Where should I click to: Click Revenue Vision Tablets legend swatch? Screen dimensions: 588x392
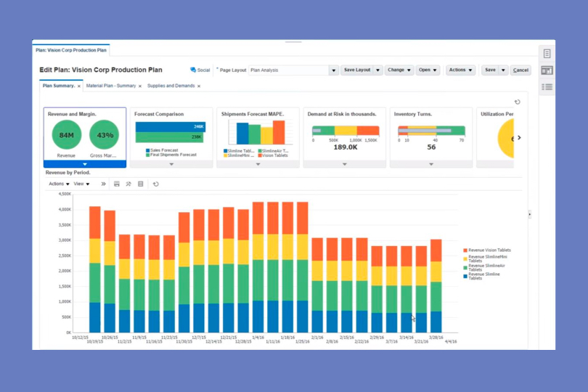click(465, 250)
